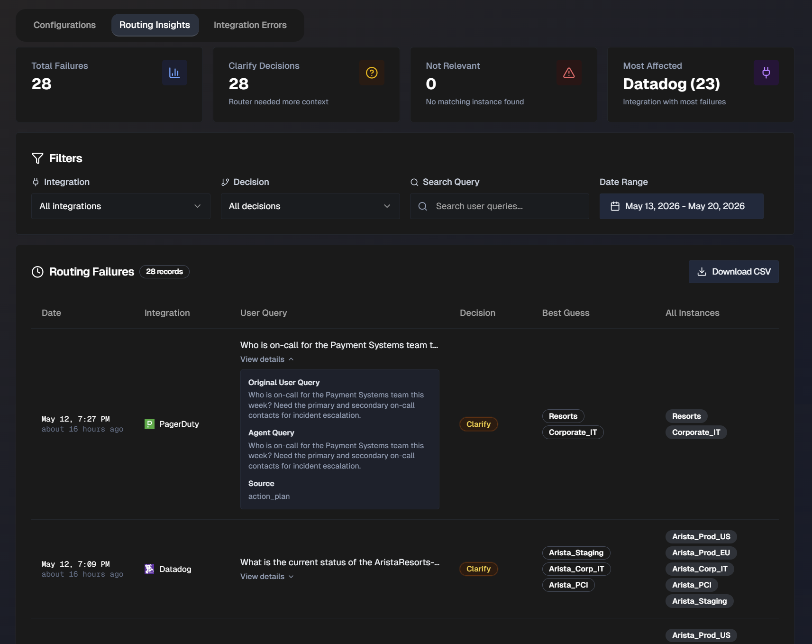Screen dimensions: 812x644
Task: Click Arista_PCI tag under Best Guess
Action: click(x=568, y=585)
